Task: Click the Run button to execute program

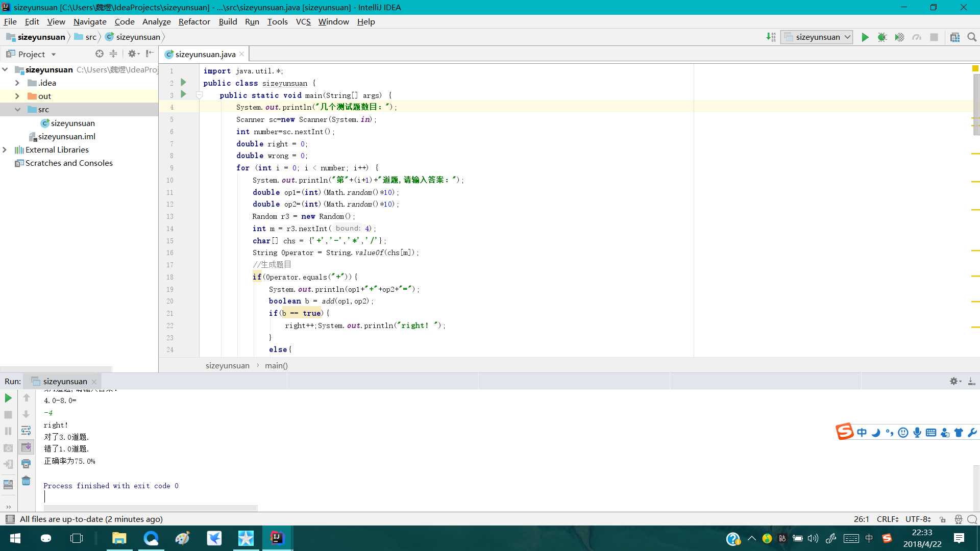Action: pyautogui.click(x=865, y=37)
